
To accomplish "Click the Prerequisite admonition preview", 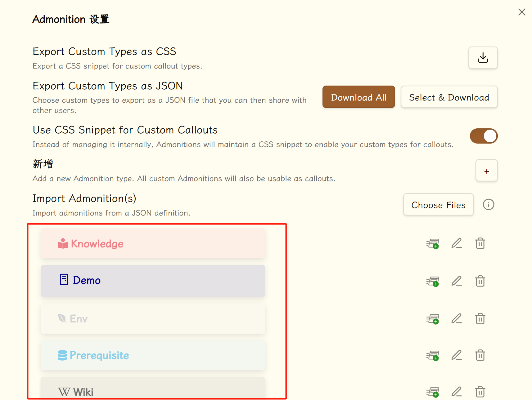I will tap(153, 355).
